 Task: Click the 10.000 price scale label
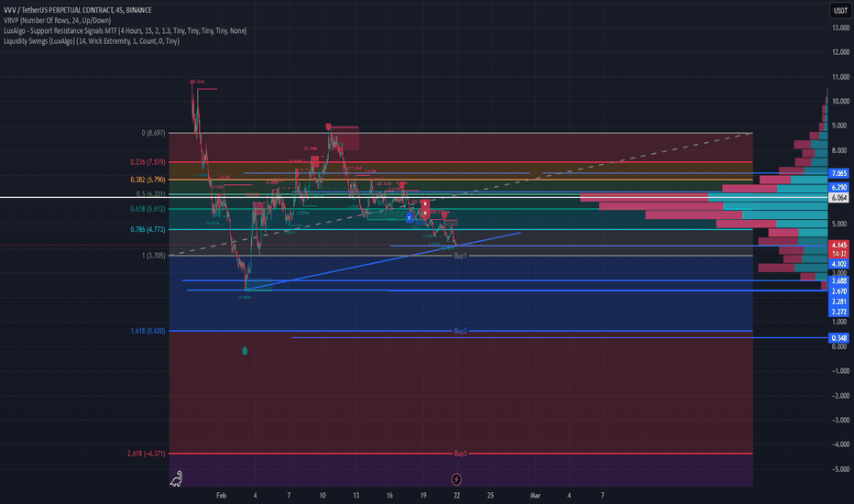[840, 101]
